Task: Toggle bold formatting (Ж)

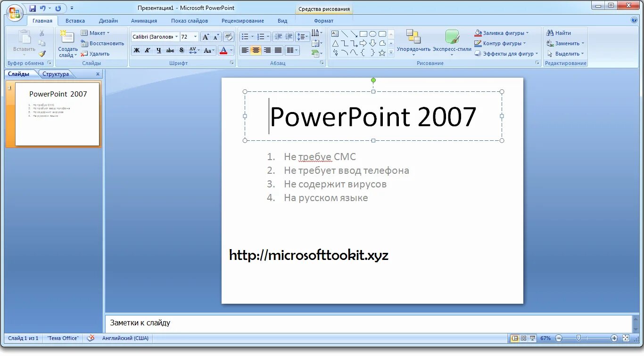Action: (x=137, y=50)
